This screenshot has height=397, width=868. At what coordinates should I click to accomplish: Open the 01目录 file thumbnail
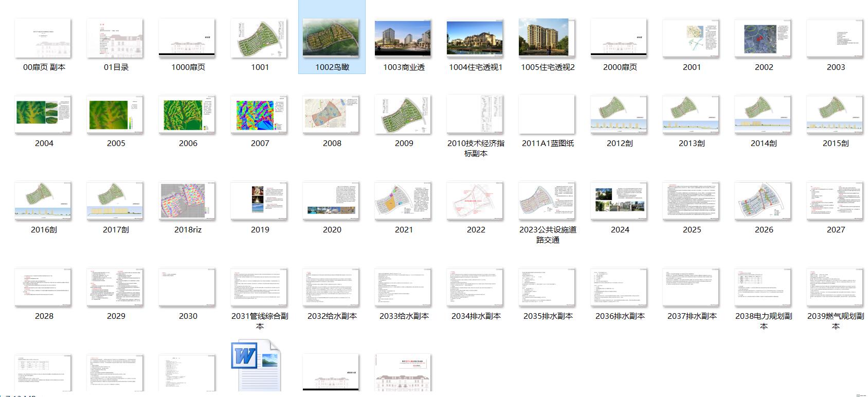click(x=116, y=39)
